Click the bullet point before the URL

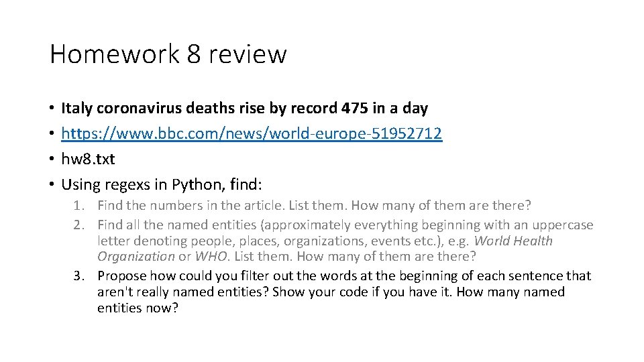[51, 133]
